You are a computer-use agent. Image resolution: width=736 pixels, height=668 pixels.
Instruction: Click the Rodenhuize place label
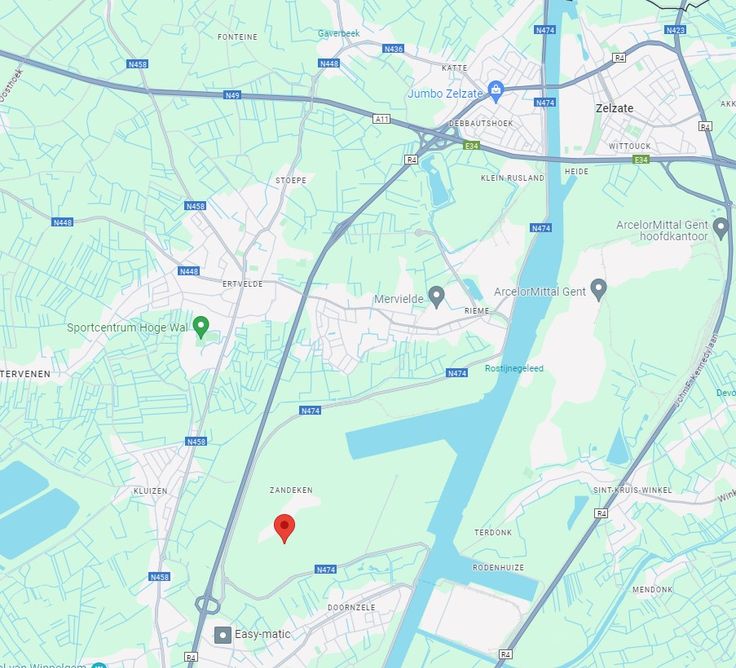click(x=498, y=568)
